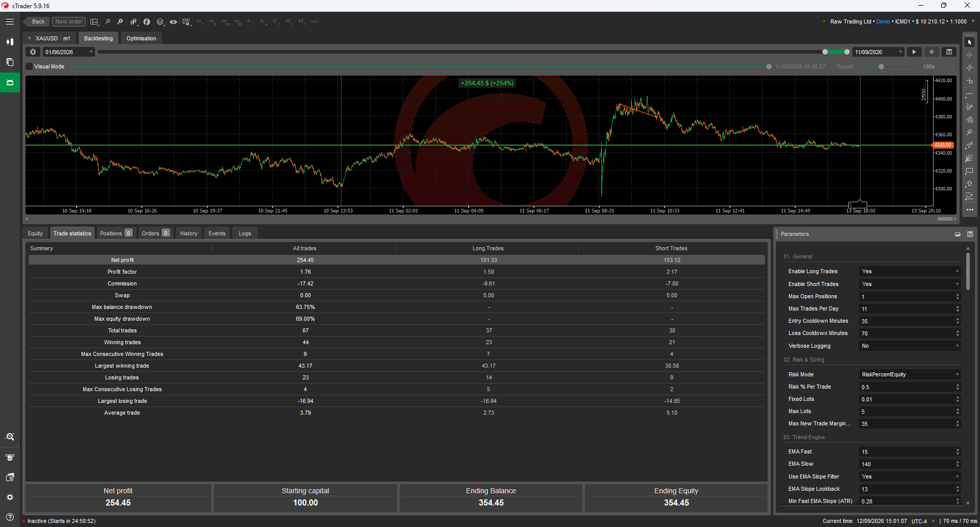Viewport: 980px width, 527px height.
Task: Open the Copy sidebar section
Action: pos(10,62)
